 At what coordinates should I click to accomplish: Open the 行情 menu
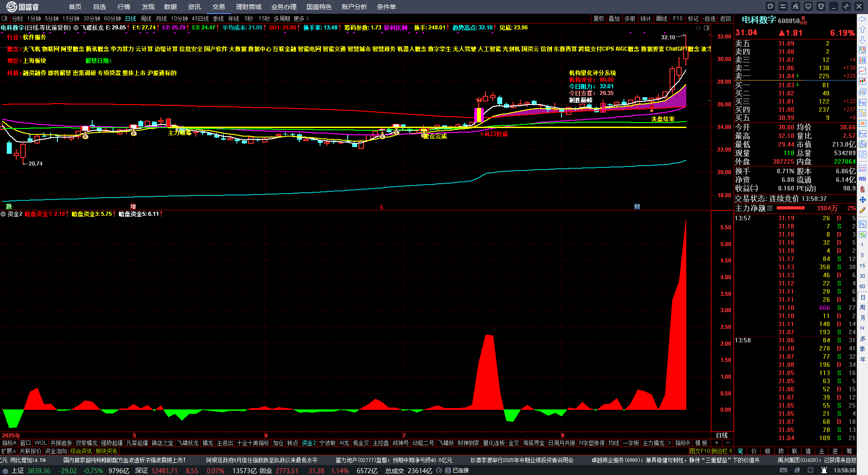124,7
